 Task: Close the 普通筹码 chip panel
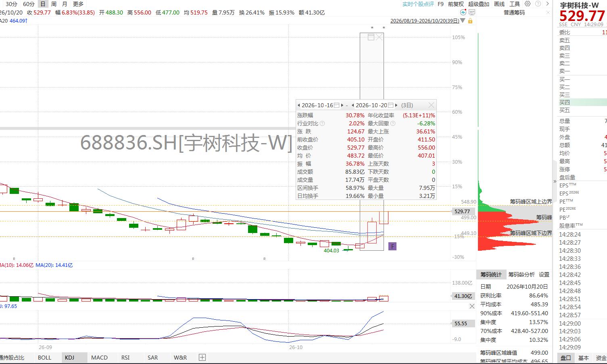click(x=548, y=12)
